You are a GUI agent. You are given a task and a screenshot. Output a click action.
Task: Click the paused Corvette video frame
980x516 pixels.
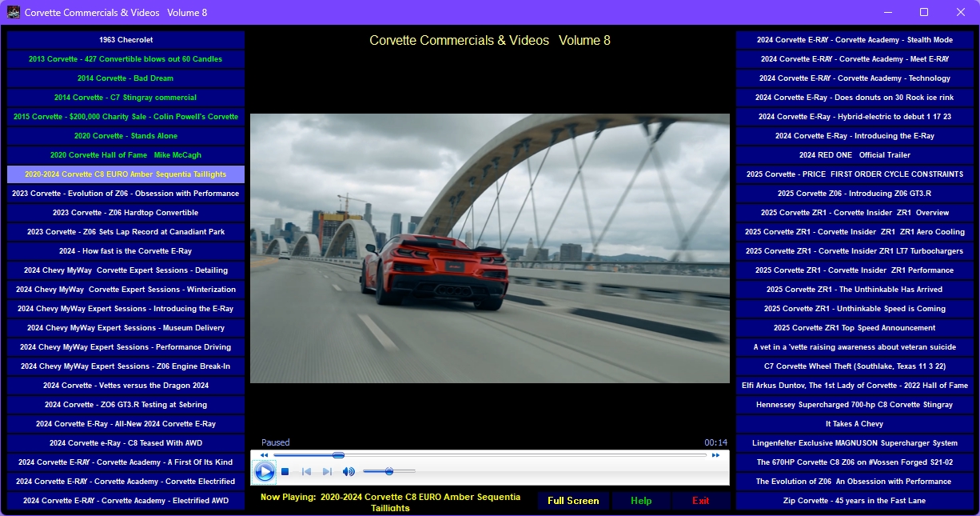pos(490,248)
